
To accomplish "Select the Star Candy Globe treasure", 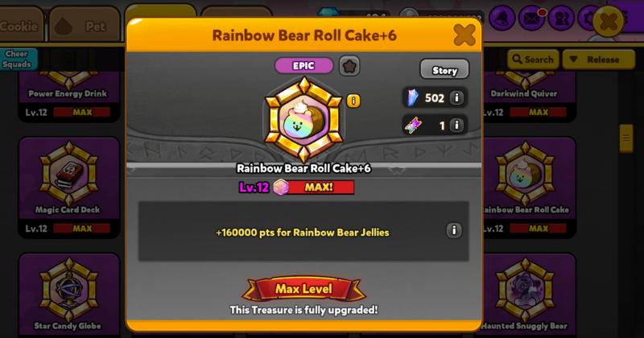I will pos(68,293).
